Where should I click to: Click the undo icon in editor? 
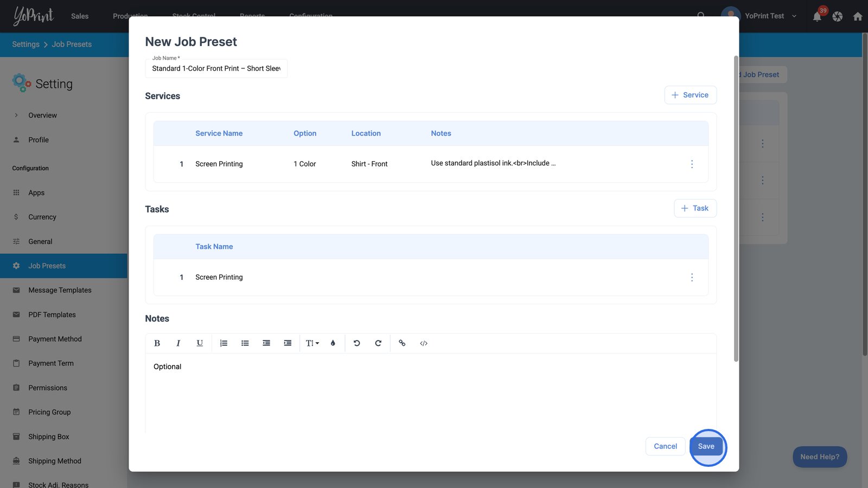pos(357,343)
